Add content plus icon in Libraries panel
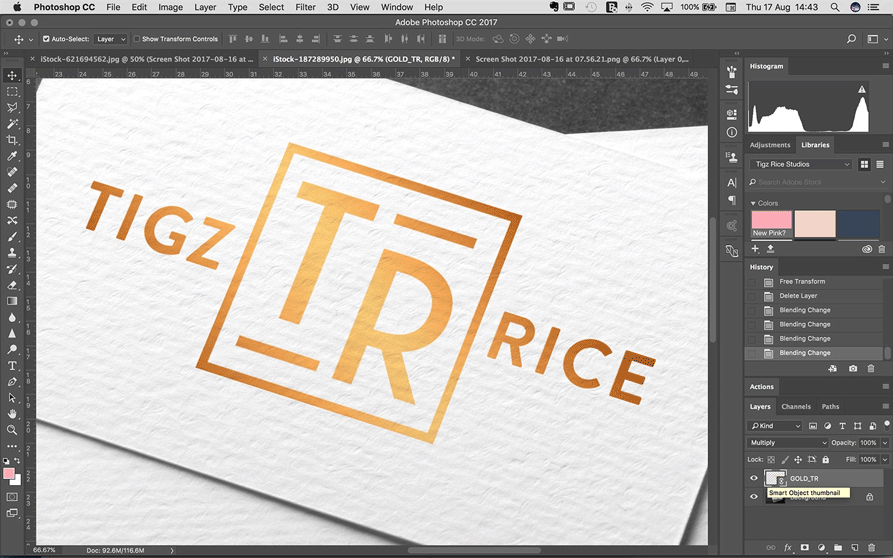This screenshot has height=558, width=893. click(x=755, y=249)
